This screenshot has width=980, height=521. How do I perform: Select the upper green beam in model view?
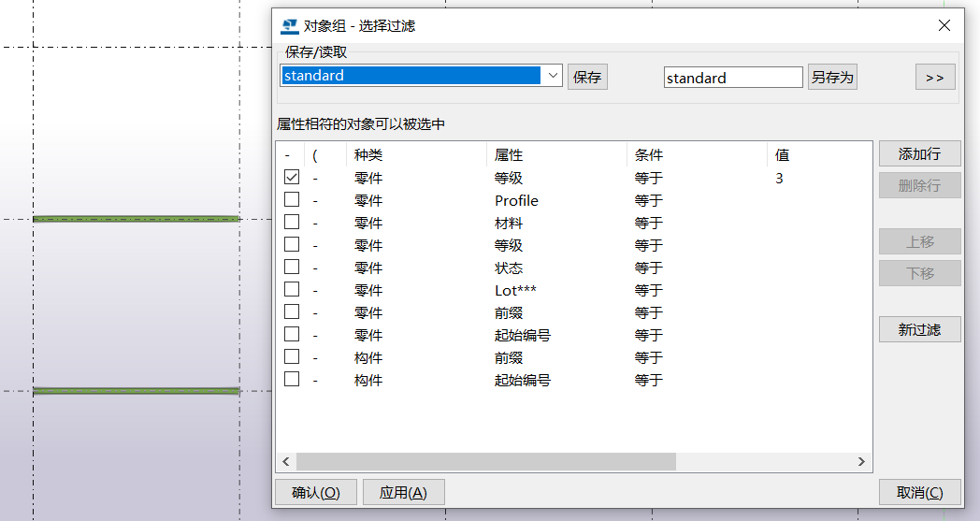pos(137,219)
